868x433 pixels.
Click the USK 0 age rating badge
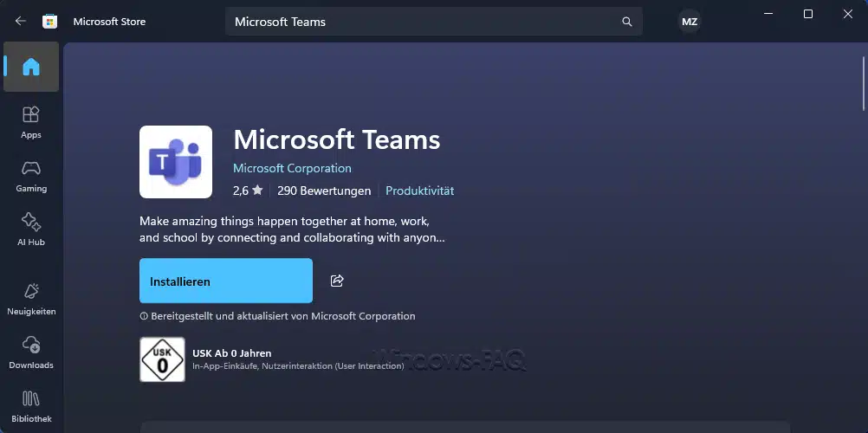162,359
